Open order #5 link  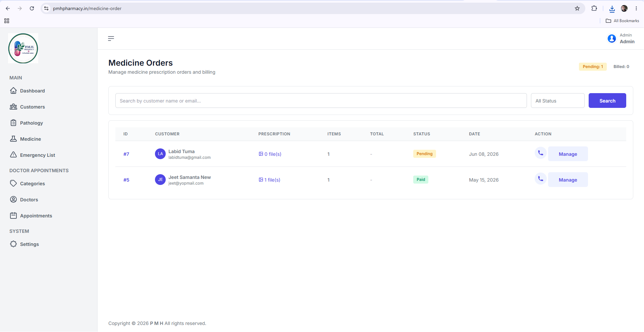(x=126, y=180)
